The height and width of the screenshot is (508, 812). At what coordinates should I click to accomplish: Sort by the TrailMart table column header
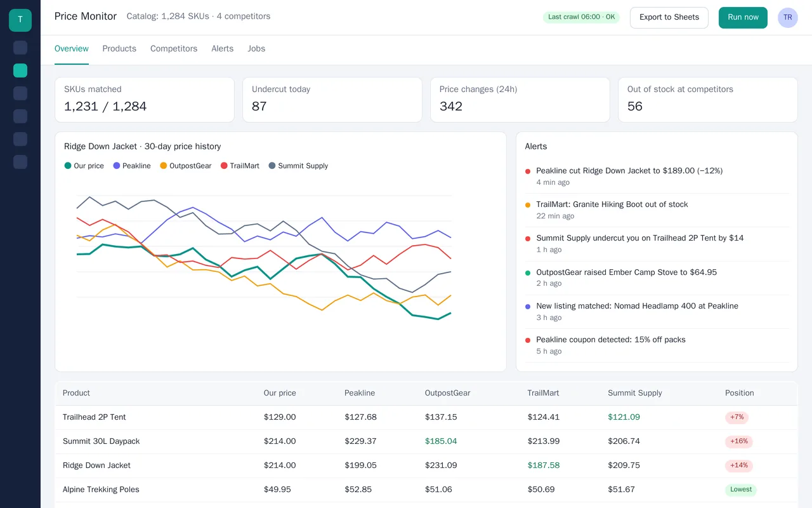(543, 393)
